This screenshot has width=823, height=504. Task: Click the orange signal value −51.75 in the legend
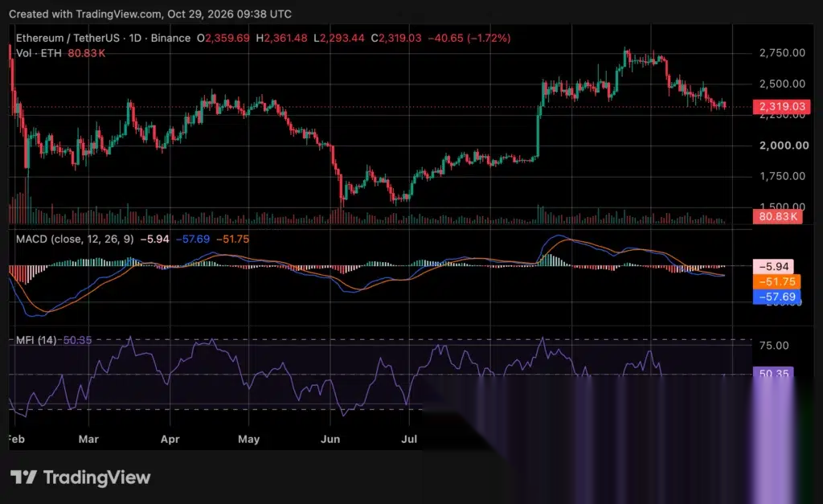tap(232, 239)
